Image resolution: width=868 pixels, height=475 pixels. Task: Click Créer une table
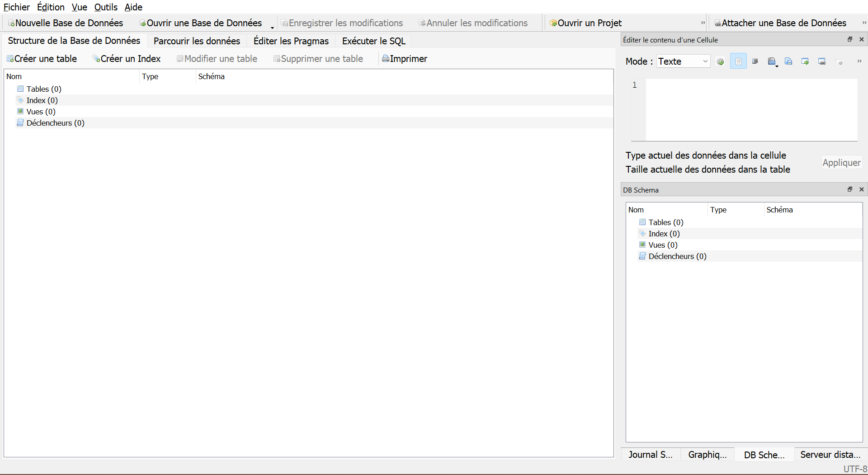(42, 59)
